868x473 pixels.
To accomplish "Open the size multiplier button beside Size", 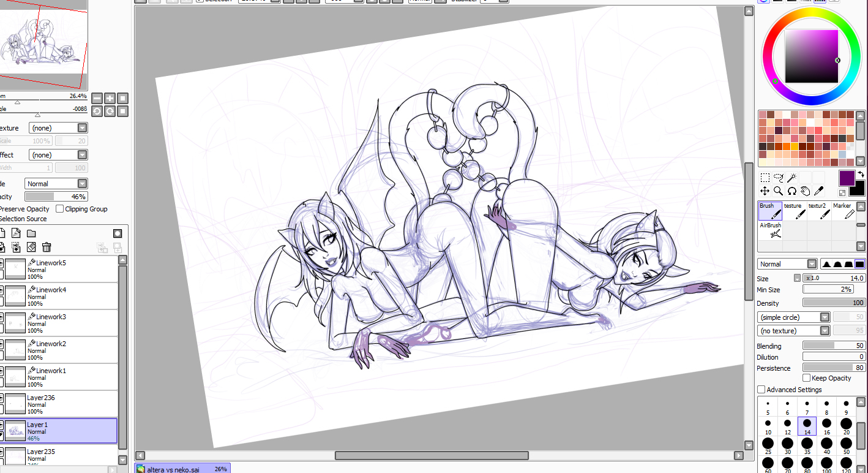I will coord(797,278).
